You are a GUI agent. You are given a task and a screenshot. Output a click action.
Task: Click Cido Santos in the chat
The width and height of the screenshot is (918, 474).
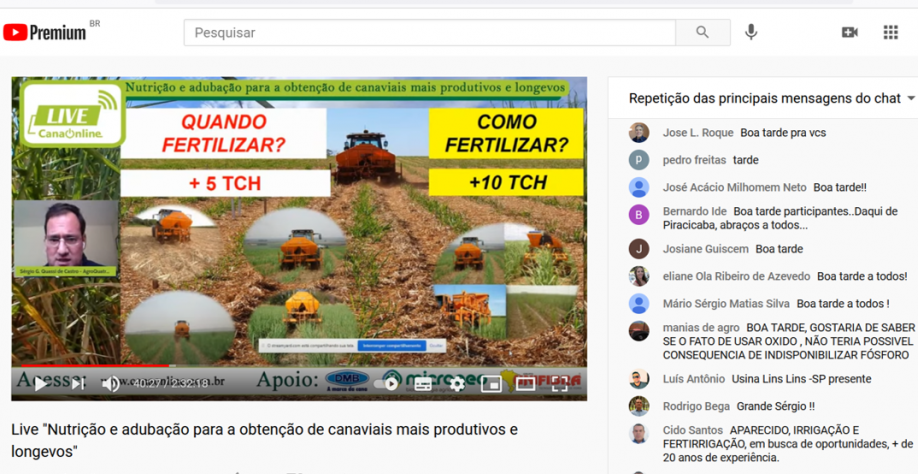(692, 430)
